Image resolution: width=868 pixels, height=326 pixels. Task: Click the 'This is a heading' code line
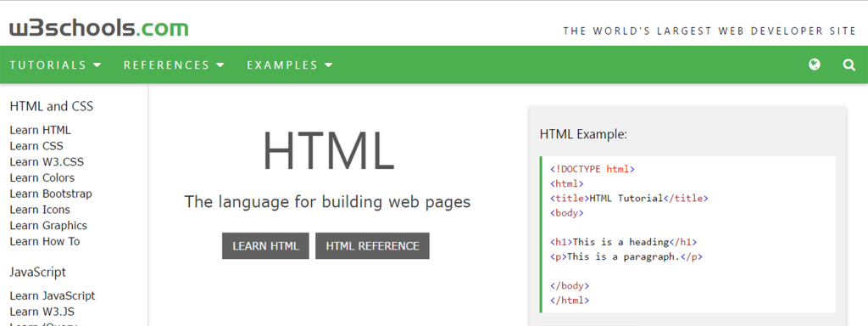click(623, 242)
